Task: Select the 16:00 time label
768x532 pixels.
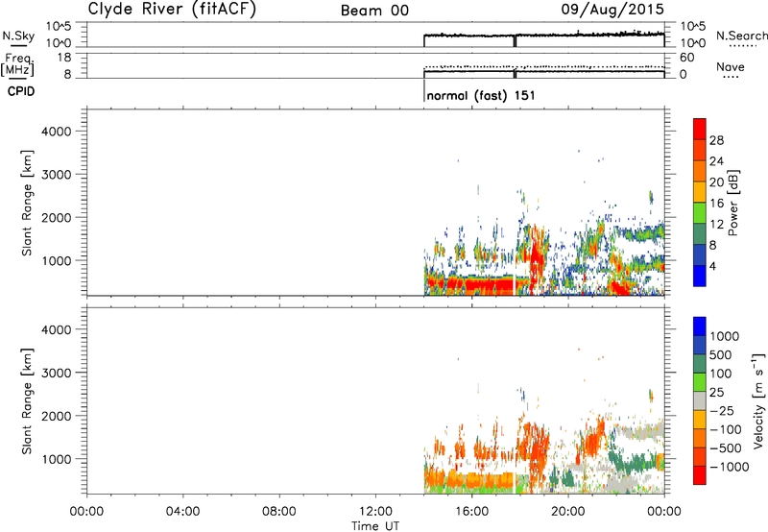Action: [x=471, y=512]
